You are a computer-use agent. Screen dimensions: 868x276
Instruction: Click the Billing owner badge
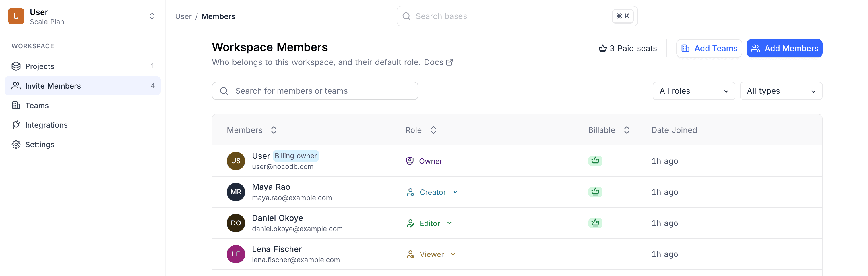[296, 156]
